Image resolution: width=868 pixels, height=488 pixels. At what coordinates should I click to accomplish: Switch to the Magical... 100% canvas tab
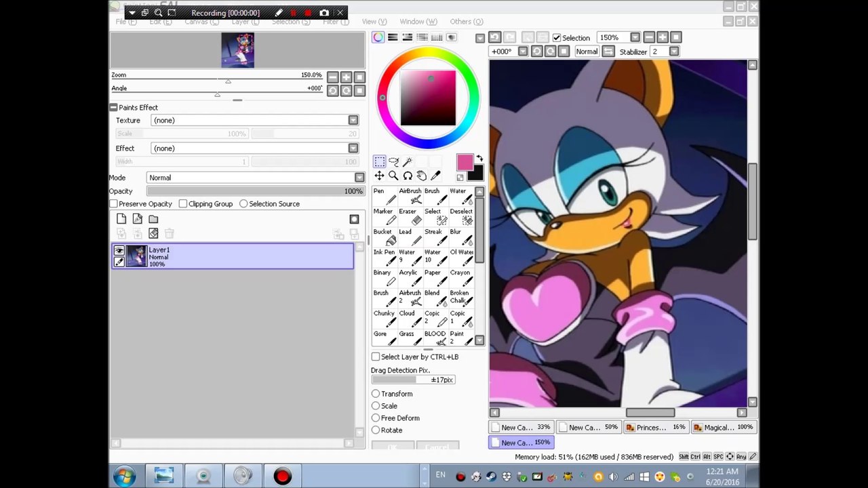coord(723,427)
